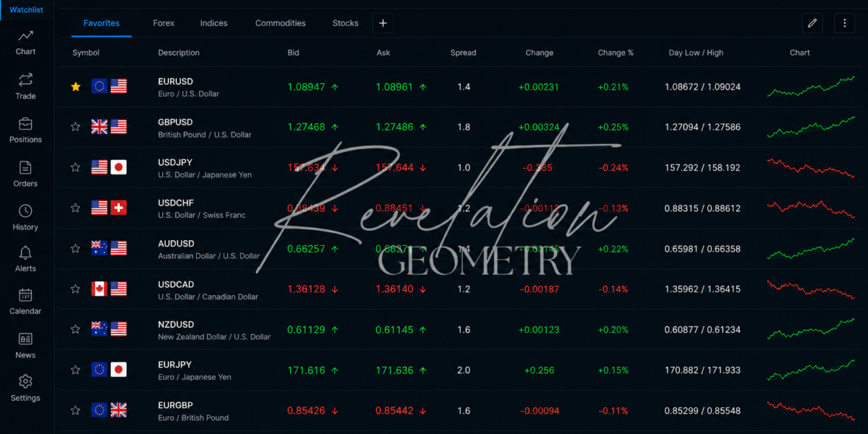Click the NZDUSD bid price 0.61129

(x=306, y=330)
